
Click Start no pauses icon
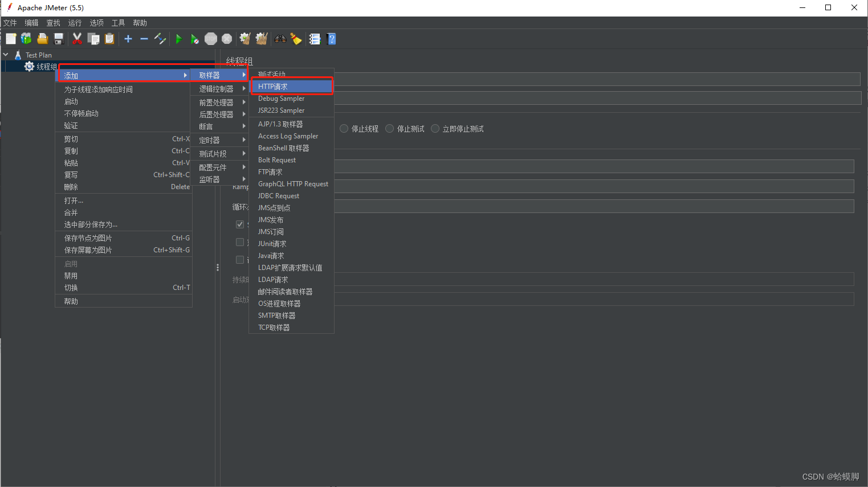[194, 39]
